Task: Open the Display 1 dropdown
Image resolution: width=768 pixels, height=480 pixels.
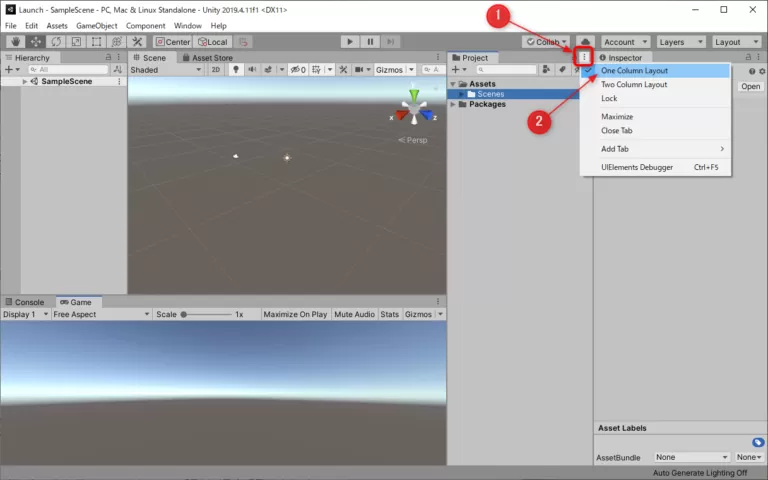Action: pos(25,314)
